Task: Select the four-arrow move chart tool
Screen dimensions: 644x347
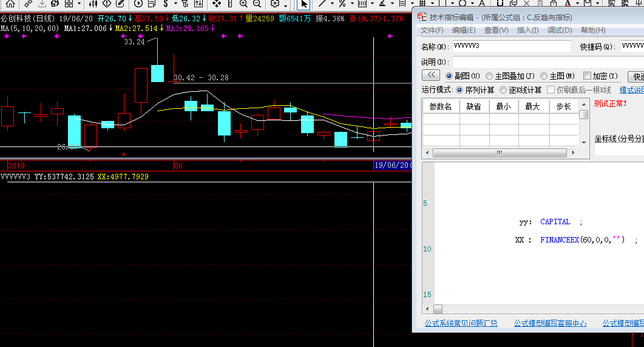Action: pyautogui.click(x=217, y=4)
